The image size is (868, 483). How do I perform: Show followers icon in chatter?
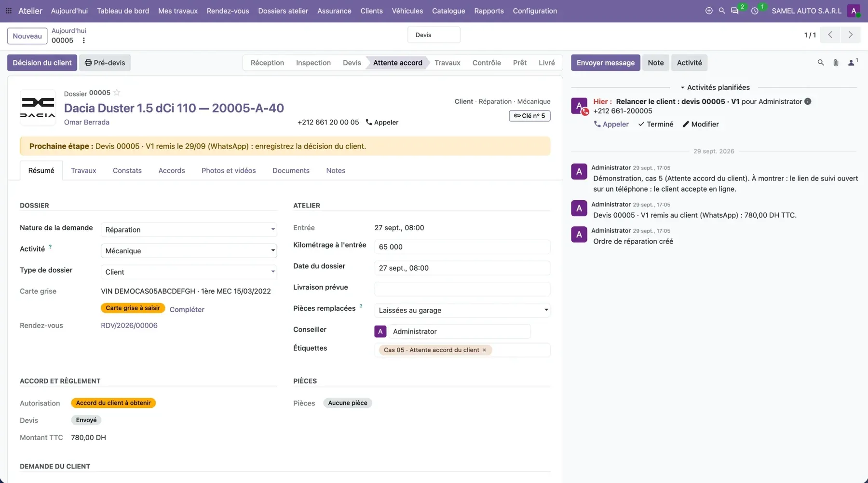pos(852,63)
